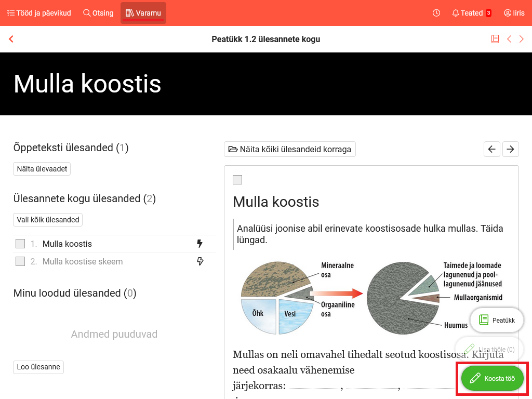Check the Mulla koostis list checkbox
Image resolution: width=532 pixels, height=399 pixels.
20,244
